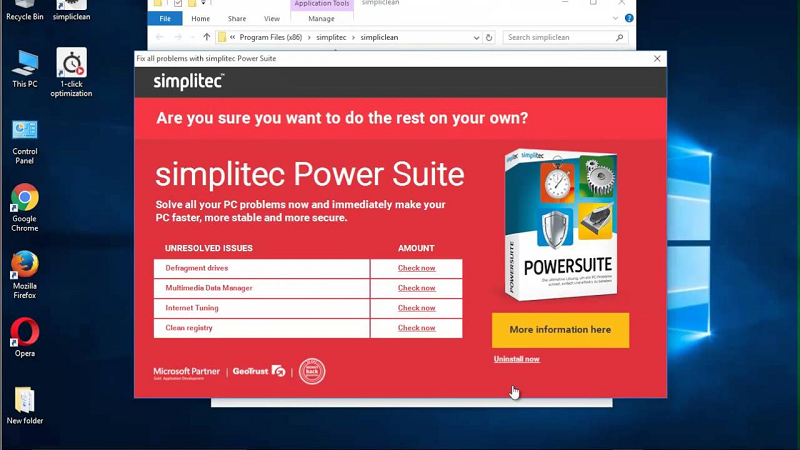Click Check now for Multimedia Data Manager
800x450 pixels.
coord(416,288)
